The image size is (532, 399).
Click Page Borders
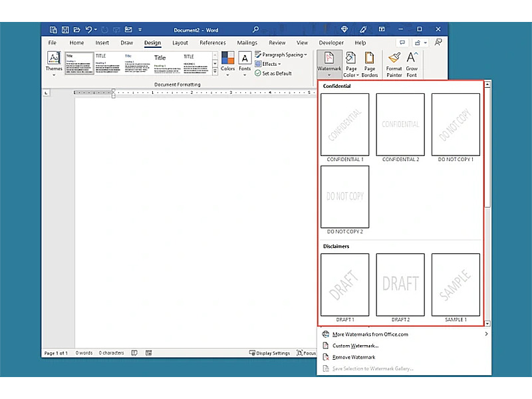[370, 64]
